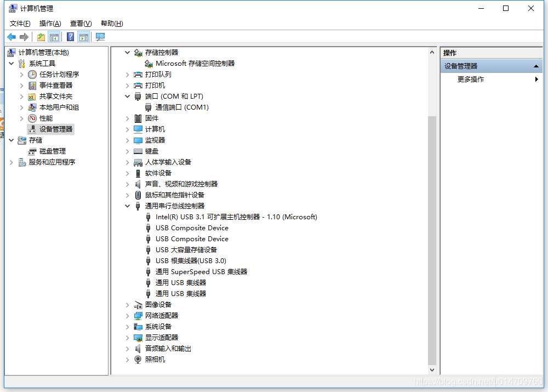
Task: Click the Forward arrow in the toolbar
Action: (24, 37)
